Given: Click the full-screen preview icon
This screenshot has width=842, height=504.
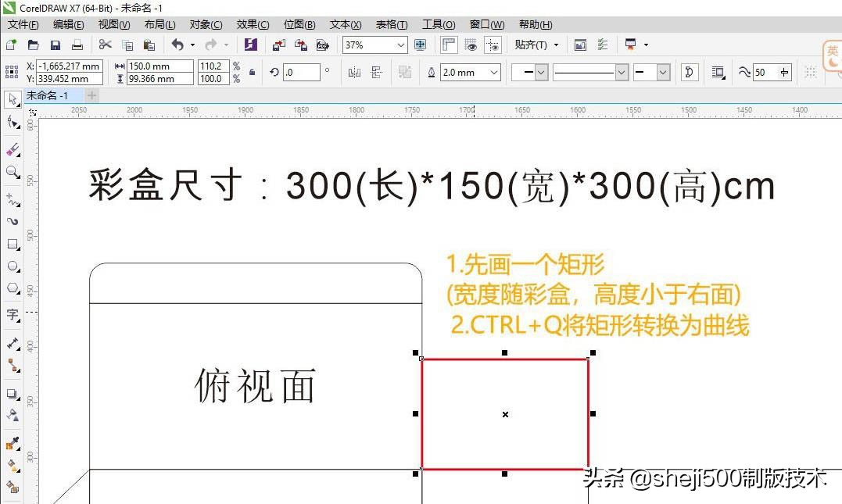Looking at the screenshot, I should [x=421, y=45].
